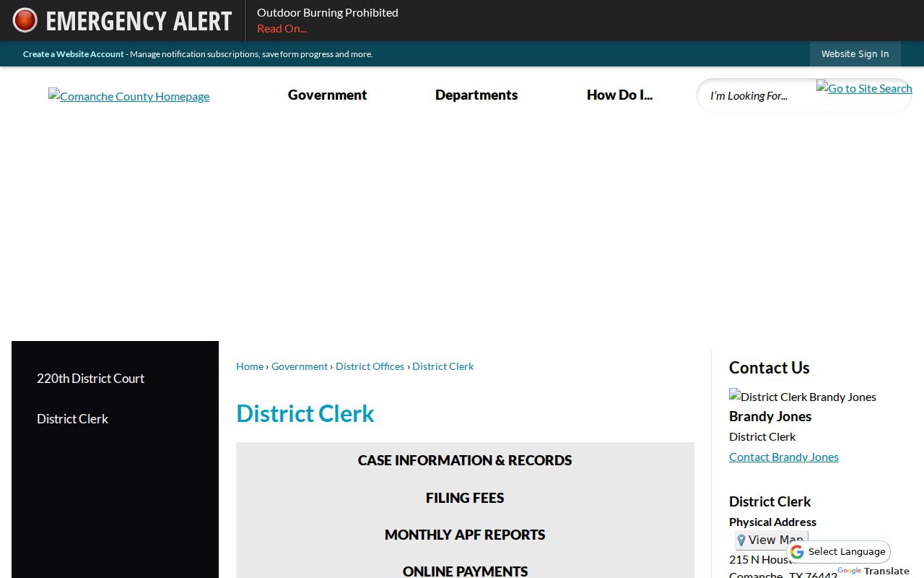924x578 pixels.
Task: Go to District Offices breadcrumb
Action: [370, 366]
